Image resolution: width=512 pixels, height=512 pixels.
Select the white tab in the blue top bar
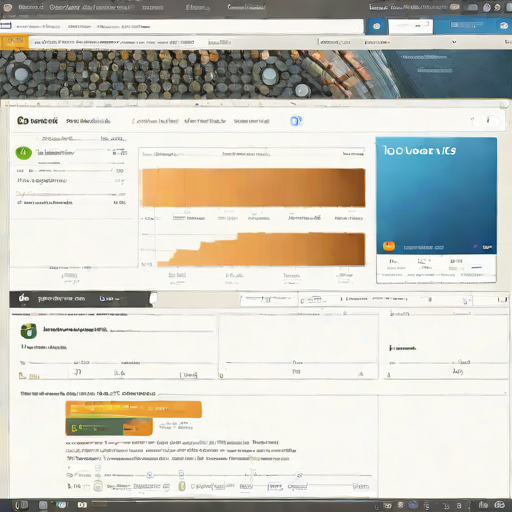point(411,26)
